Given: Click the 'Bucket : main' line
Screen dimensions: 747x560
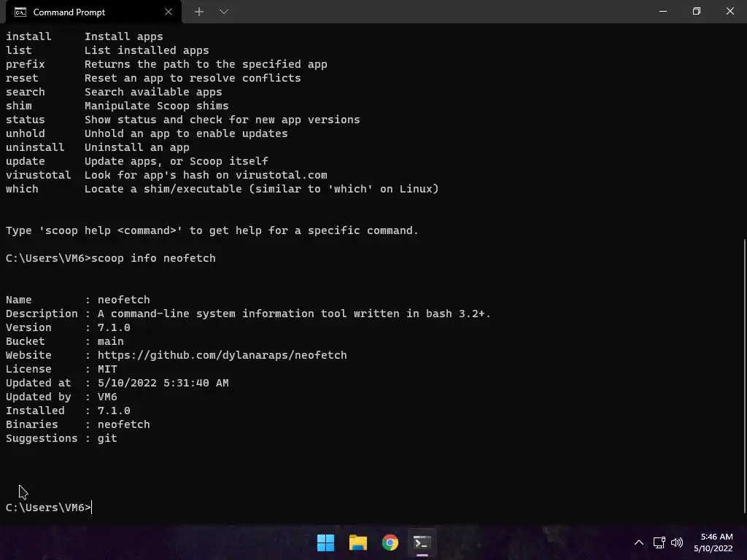Looking at the screenshot, I should [64, 341].
